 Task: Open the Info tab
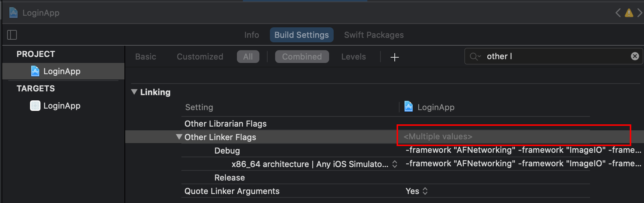tap(252, 35)
